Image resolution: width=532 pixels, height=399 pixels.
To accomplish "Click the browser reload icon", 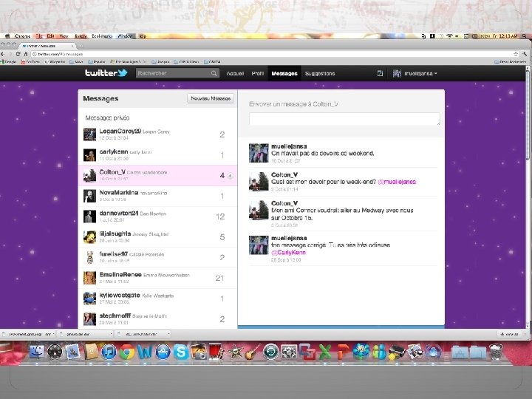I will tap(18, 54).
